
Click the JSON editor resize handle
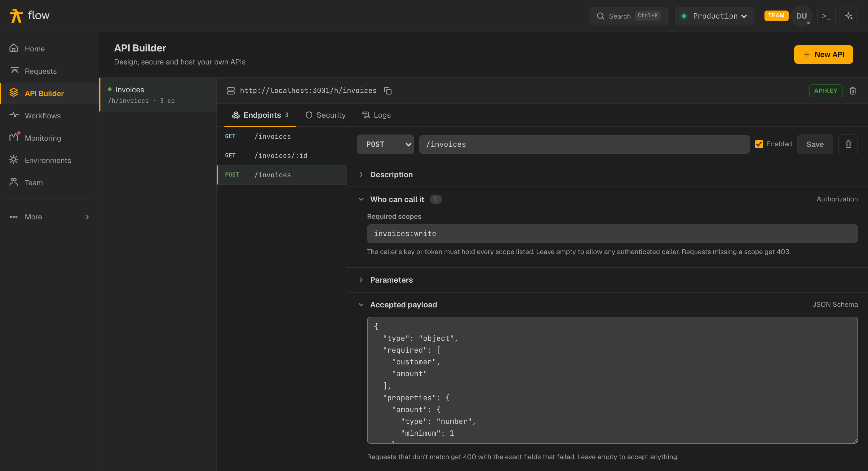[855, 440]
